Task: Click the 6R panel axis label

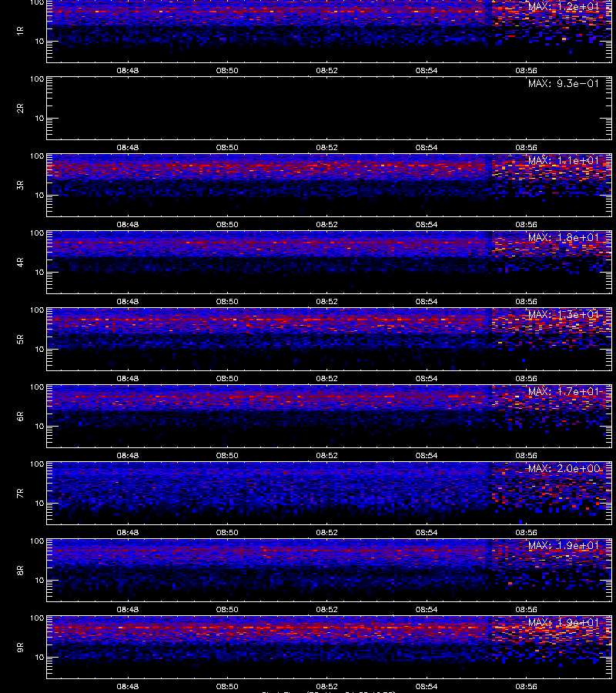Action: (x=20, y=417)
